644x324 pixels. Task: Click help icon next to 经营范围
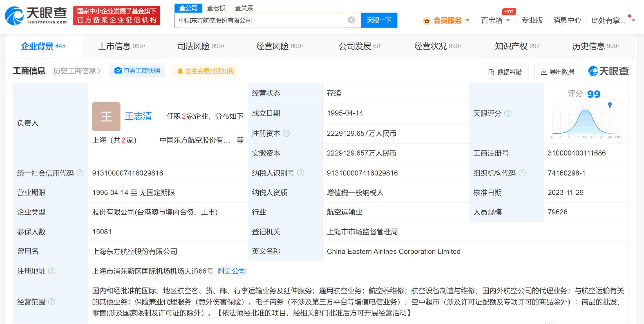(x=52, y=302)
